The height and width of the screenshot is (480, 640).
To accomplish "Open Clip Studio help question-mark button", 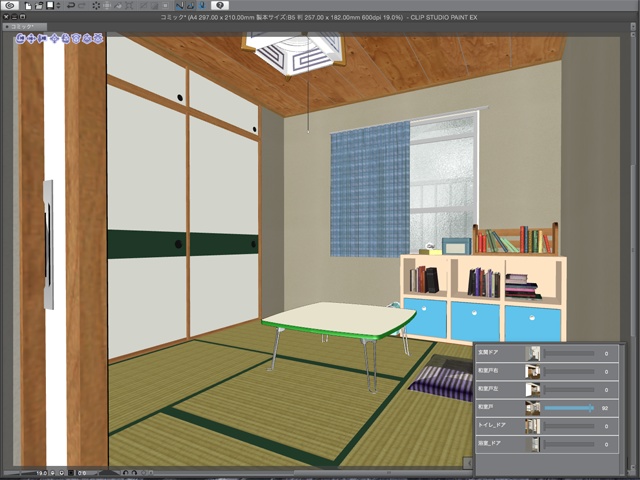I will click(220, 5).
